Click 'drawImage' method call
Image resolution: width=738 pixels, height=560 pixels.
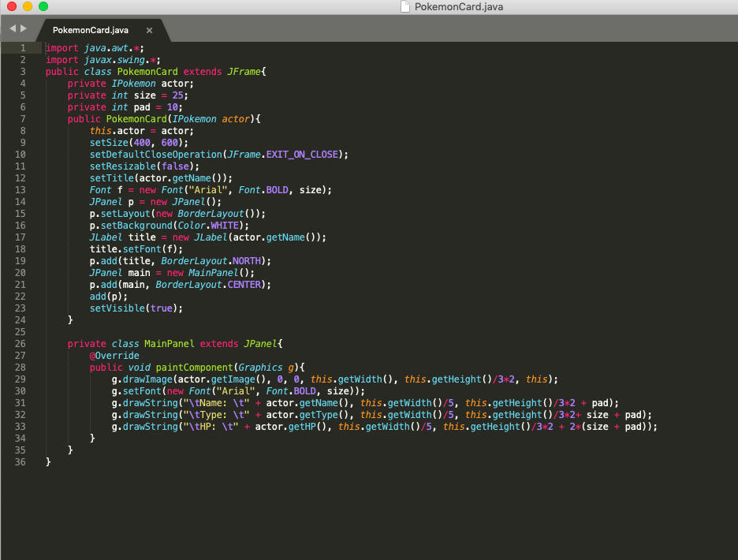[x=147, y=379]
